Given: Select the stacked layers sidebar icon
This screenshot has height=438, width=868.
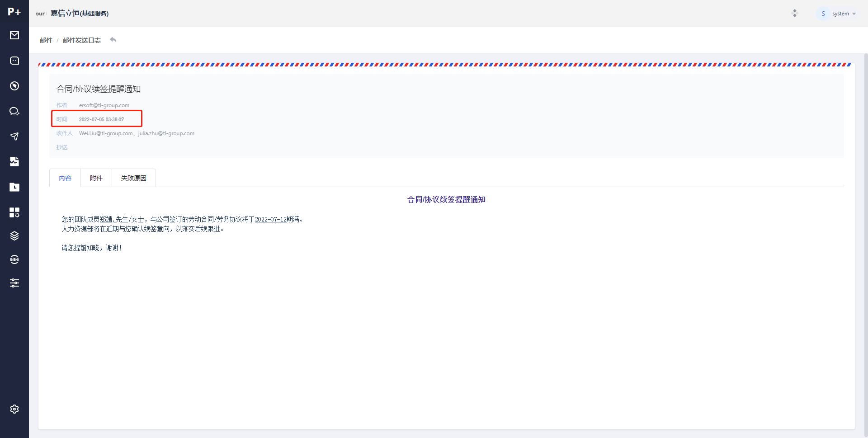Looking at the screenshot, I should pos(14,236).
